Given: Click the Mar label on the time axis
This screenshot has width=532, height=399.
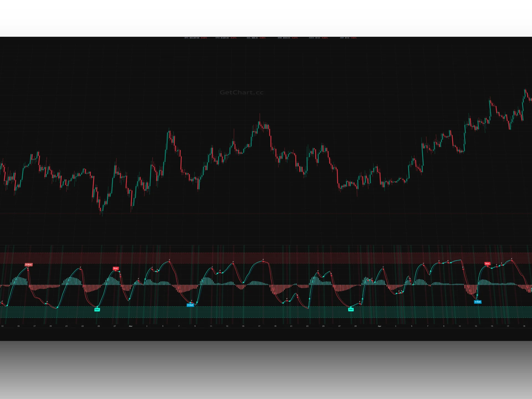Looking at the screenshot, I should pos(131,326).
